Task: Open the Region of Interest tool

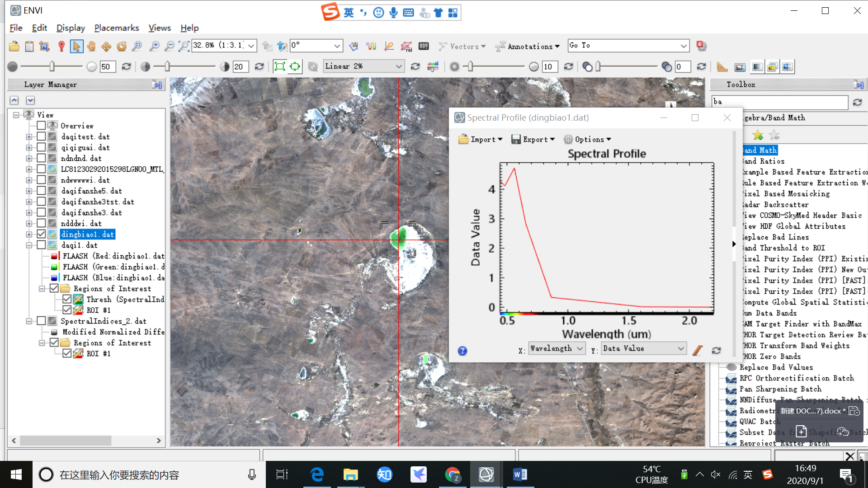Action: [x=406, y=46]
